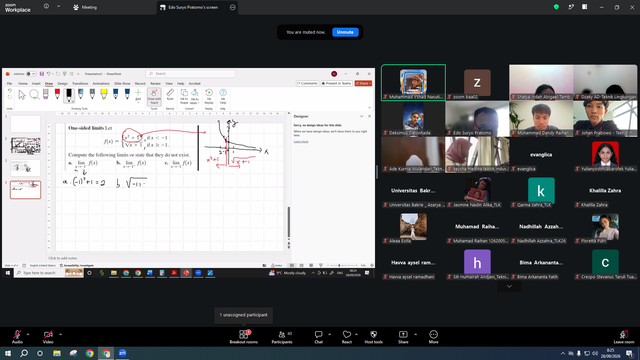Select slide 2 thumbnail in slide panel
The height and width of the screenshot is (360, 640).
point(25,146)
